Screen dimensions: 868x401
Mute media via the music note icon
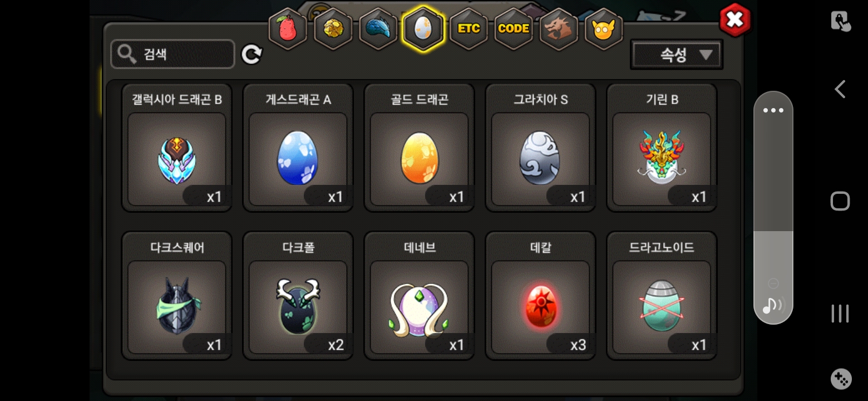772,305
